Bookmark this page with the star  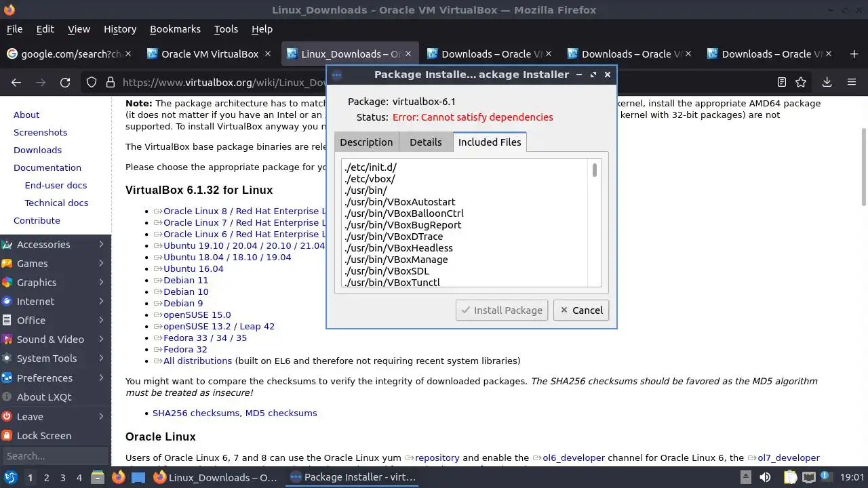tap(801, 82)
